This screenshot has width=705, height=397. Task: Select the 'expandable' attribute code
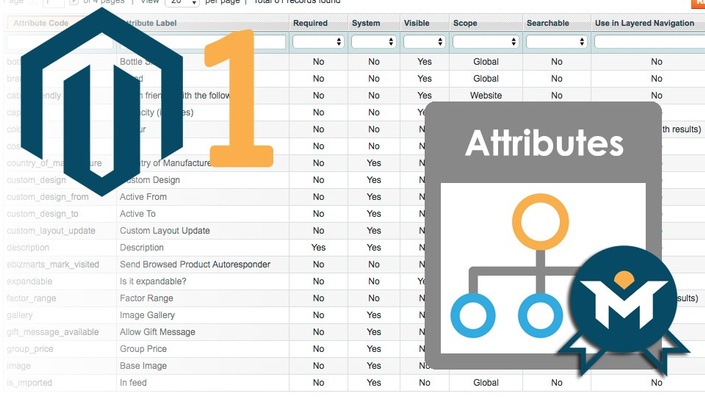(x=29, y=281)
